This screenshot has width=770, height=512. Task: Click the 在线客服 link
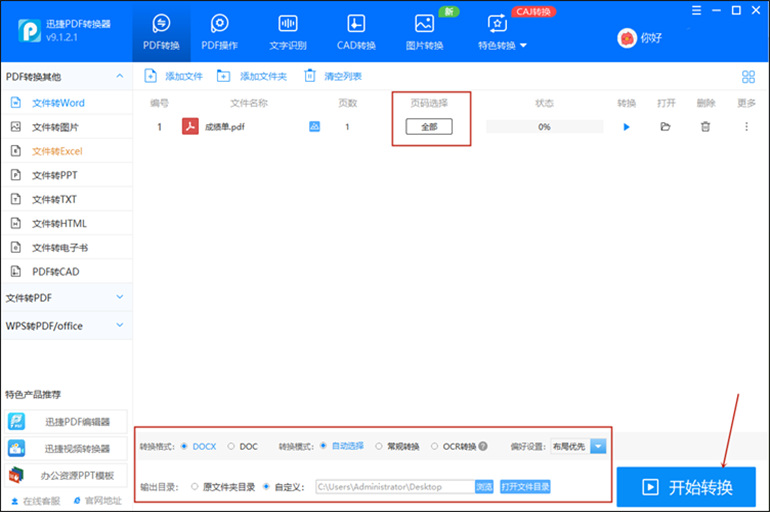pos(36,501)
